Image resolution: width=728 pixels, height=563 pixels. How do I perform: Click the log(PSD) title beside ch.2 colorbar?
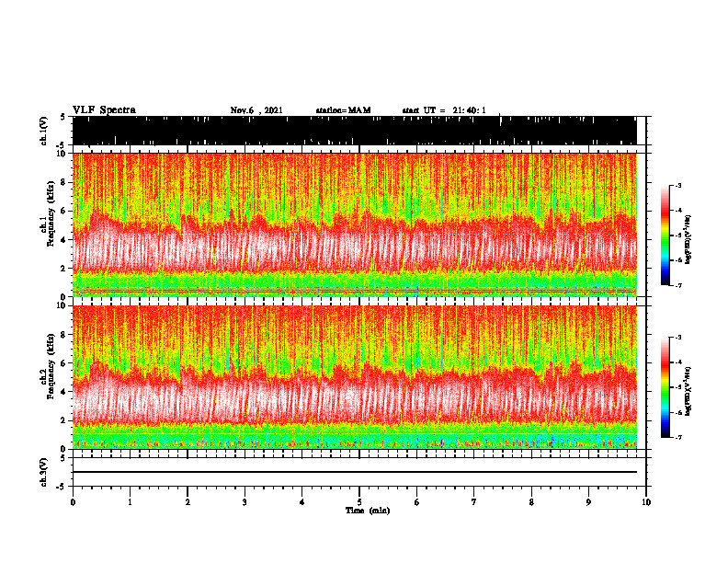pyautogui.click(x=688, y=391)
